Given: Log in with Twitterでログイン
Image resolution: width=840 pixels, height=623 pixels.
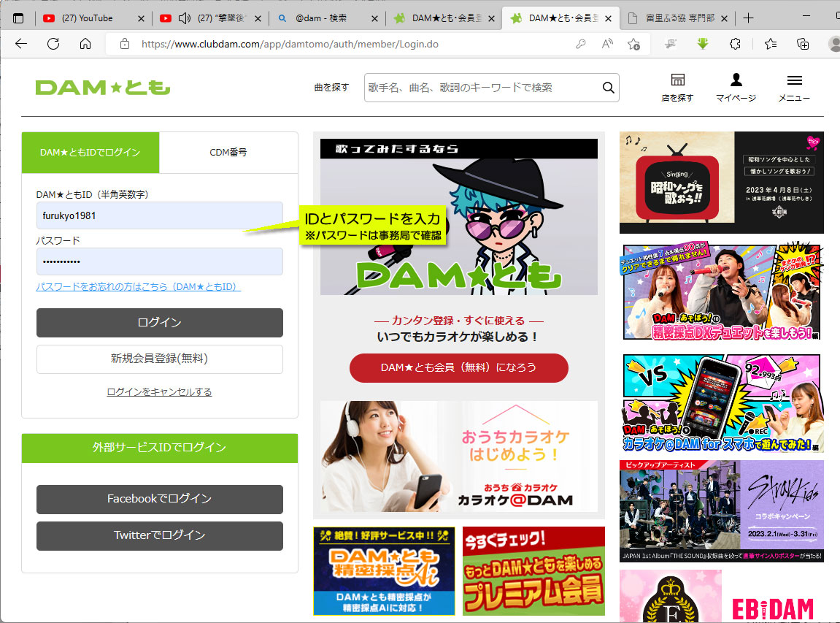Looking at the screenshot, I should click(x=160, y=535).
